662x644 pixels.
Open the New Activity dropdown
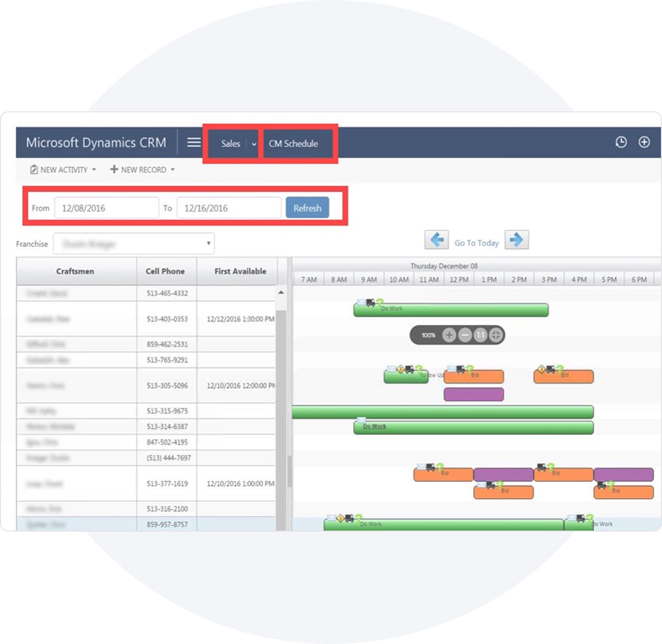pos(63,170)
